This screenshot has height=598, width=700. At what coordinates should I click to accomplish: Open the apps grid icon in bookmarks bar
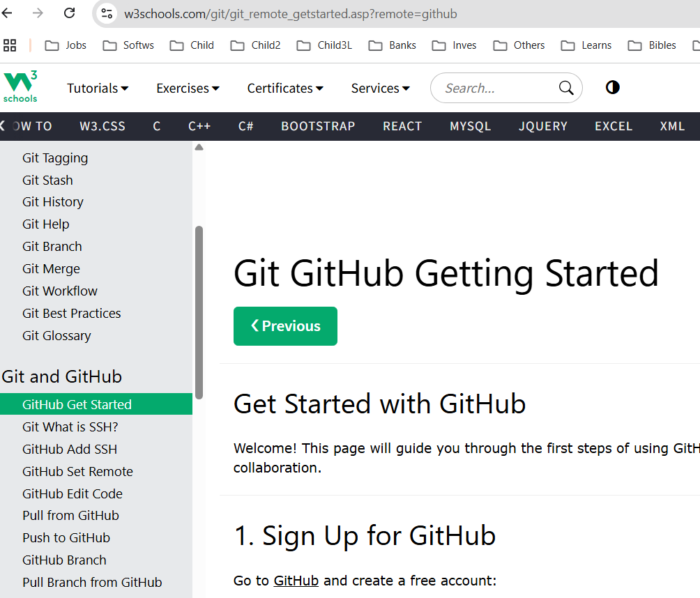[x=9, y=45]
